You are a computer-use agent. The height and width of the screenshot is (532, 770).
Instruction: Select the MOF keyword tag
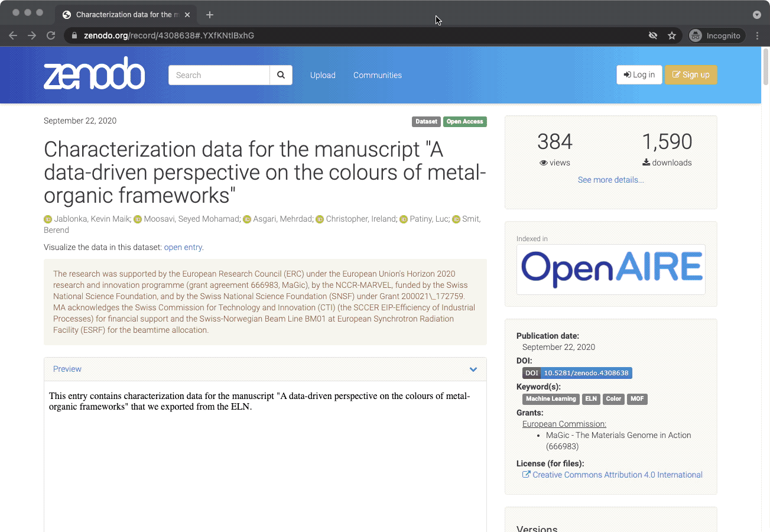tap(637, 399)
